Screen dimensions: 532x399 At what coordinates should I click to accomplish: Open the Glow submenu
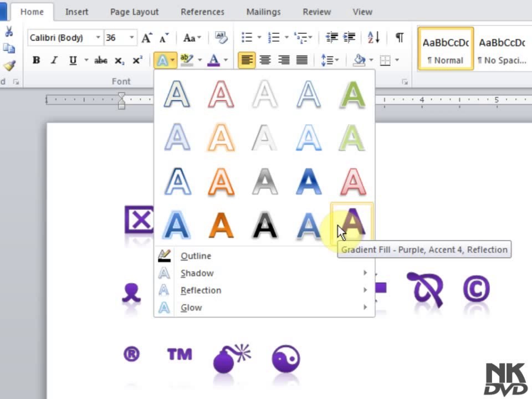[265, 308]
